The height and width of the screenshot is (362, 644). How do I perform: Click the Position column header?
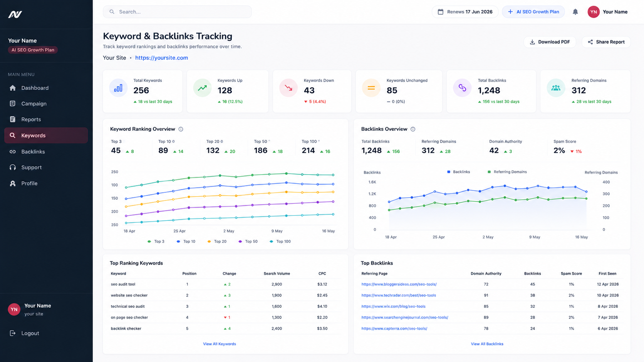[x=189, y=274]
